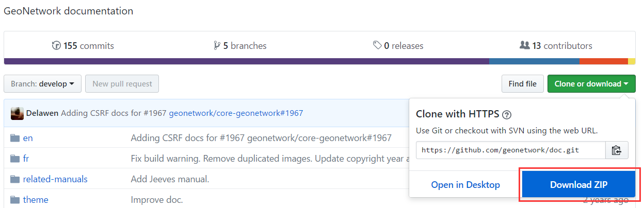Click the en folder icon
This screenshot has height=208, width=644.
coord(14,138)
